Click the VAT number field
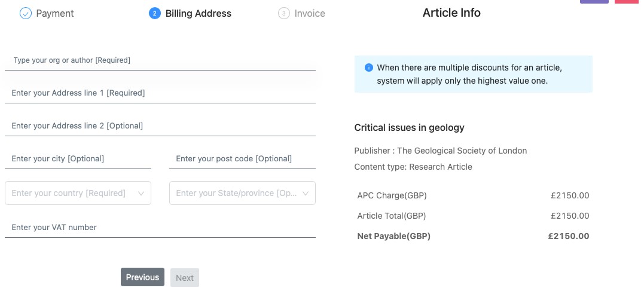The image size is (644, 294). (x=160, y=228)
